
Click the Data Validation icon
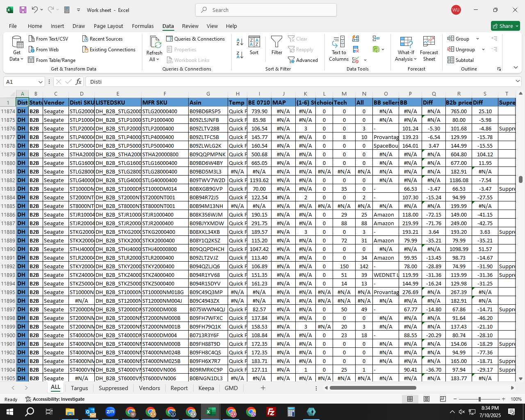tap(356, 60)
